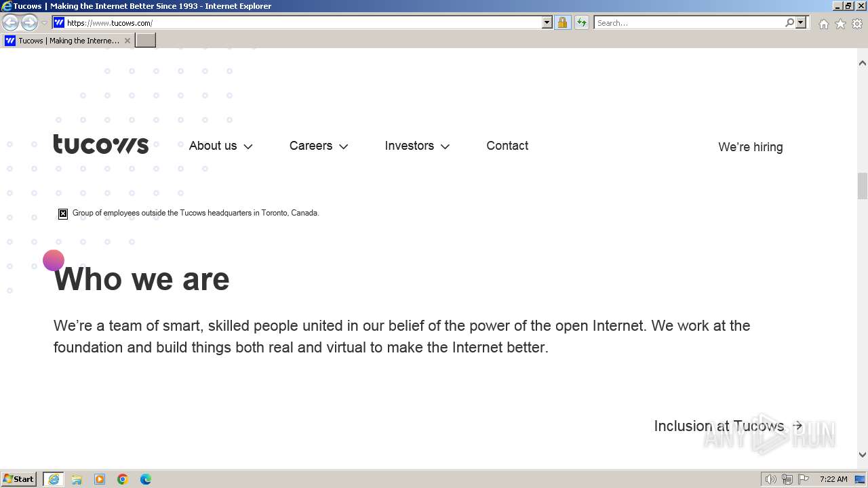The image size is (868, 488).
Task: Close the Tucows tab with the X
Action: tap(127, 41)
